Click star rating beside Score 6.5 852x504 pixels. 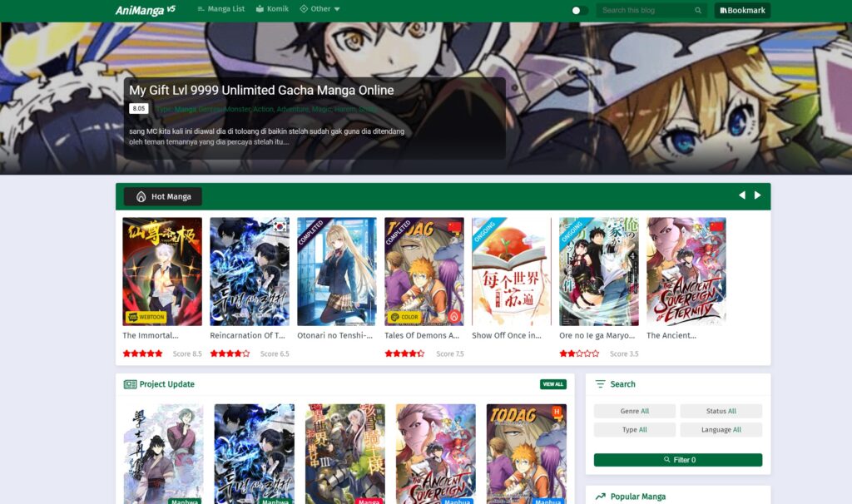click(230, 353)
